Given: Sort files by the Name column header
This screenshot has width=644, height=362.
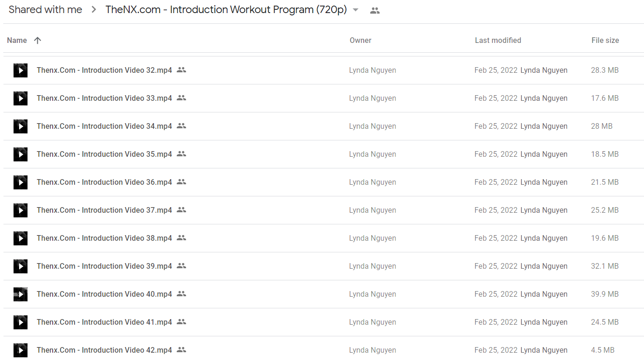Looking at the screenshot, I should click(17, 40).
